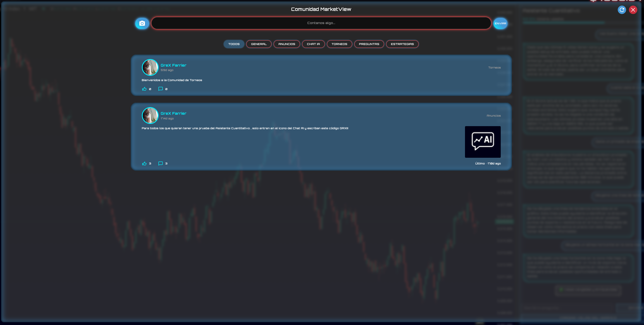Image resolution: width=644 pixels, height=325 pixels.
Task: Open GreX Farrier's name link on the first post
Action: pyautogui.click(x=173, y=65)
